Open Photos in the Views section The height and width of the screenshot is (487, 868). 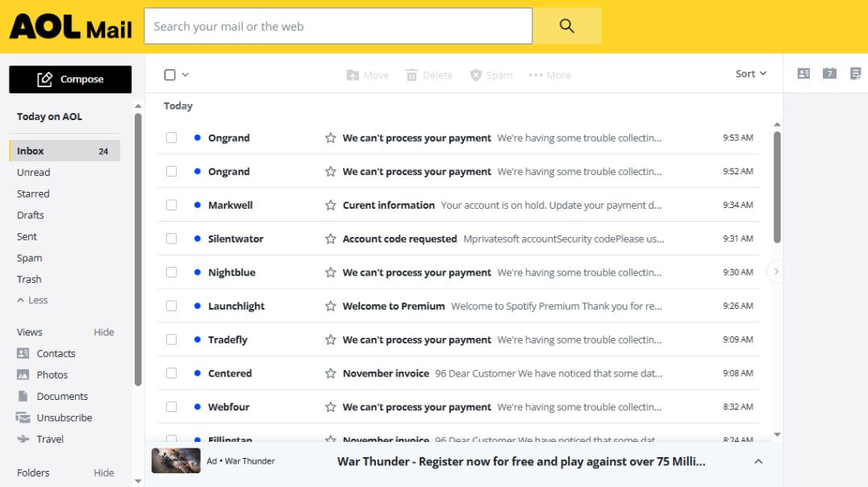52,375
